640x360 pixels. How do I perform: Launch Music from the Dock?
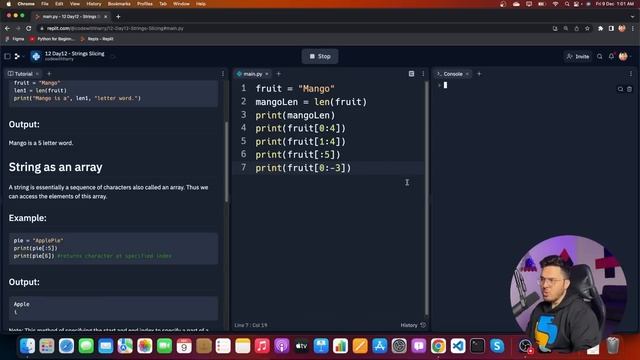[262, 346]
